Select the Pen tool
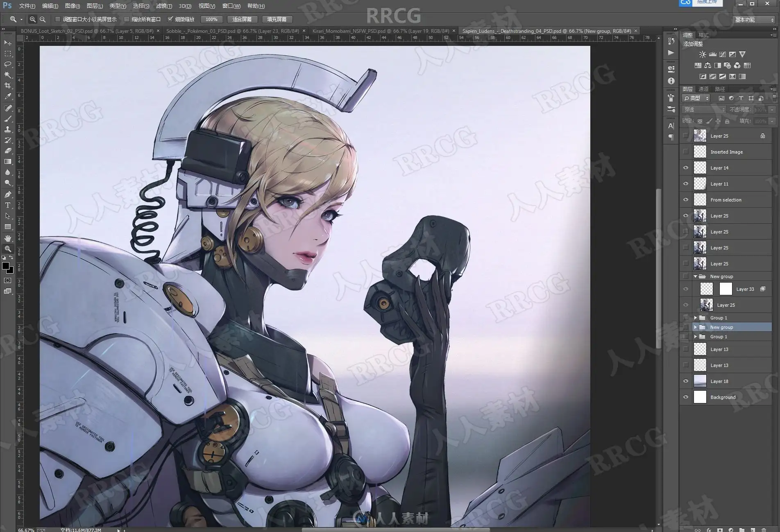The image size is (780, 532). pos(8,195)
